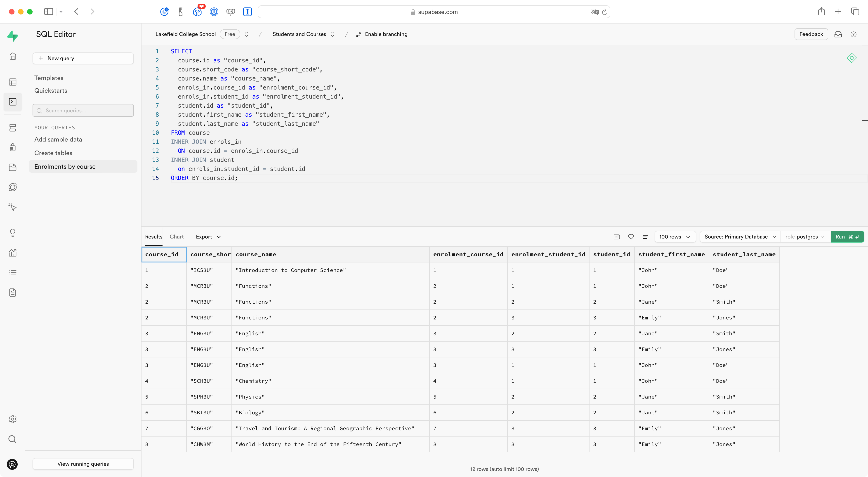868x477 pixels.
Task: Open the Reports chart icon in the sidebar
Action: 12,253
